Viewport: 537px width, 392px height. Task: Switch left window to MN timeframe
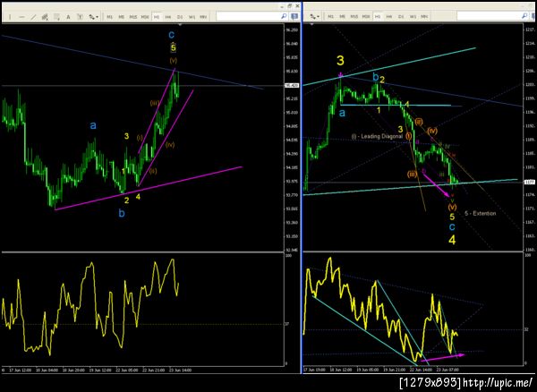[203, 16]
